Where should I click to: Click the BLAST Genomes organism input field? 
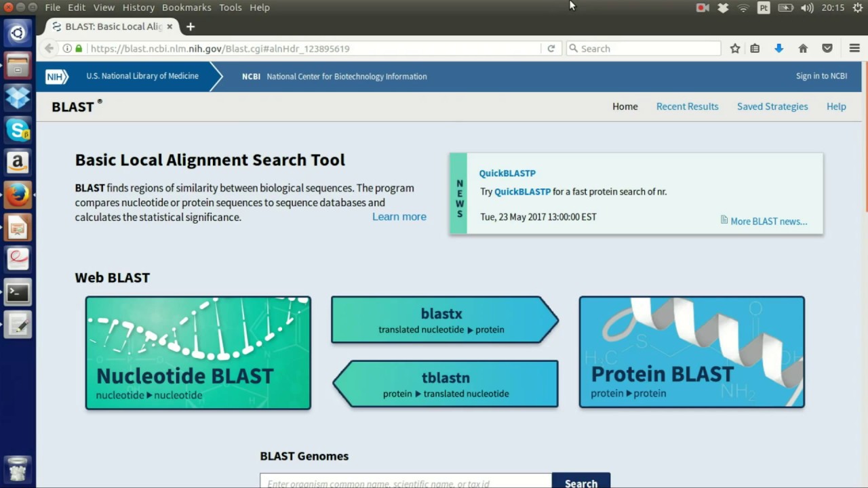[x=406, y=480]
